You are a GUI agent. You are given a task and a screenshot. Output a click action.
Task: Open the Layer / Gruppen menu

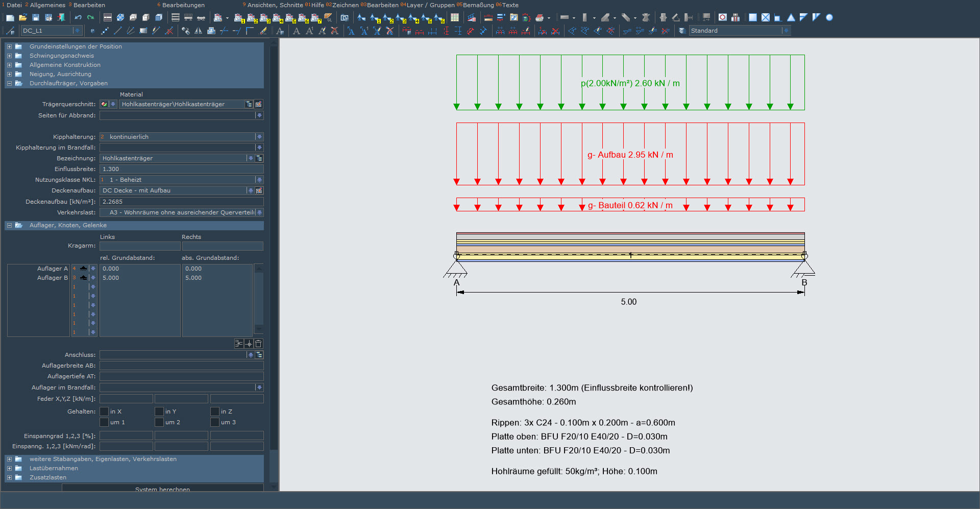430,5
